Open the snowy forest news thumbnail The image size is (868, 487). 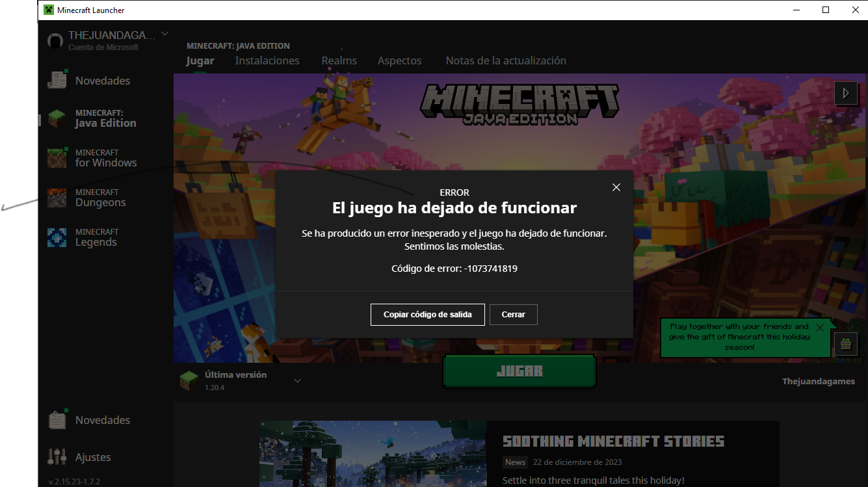point(373,454)
